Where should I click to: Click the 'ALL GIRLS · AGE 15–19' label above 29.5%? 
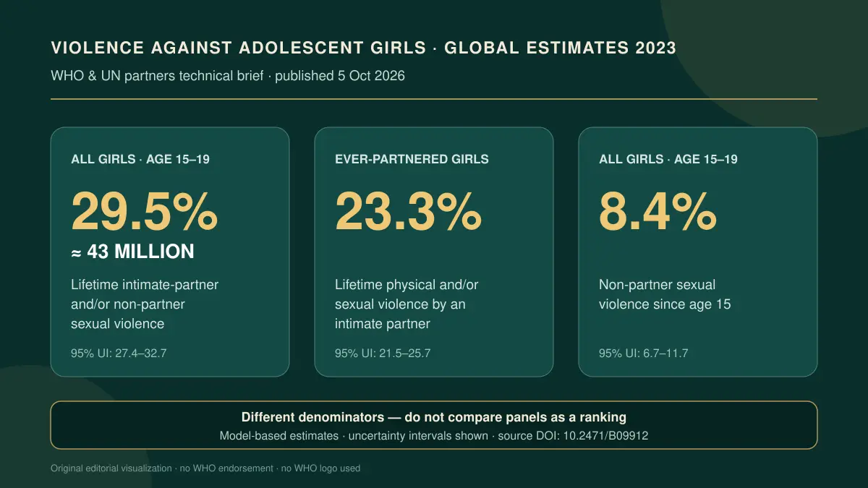tap(140, 159)
